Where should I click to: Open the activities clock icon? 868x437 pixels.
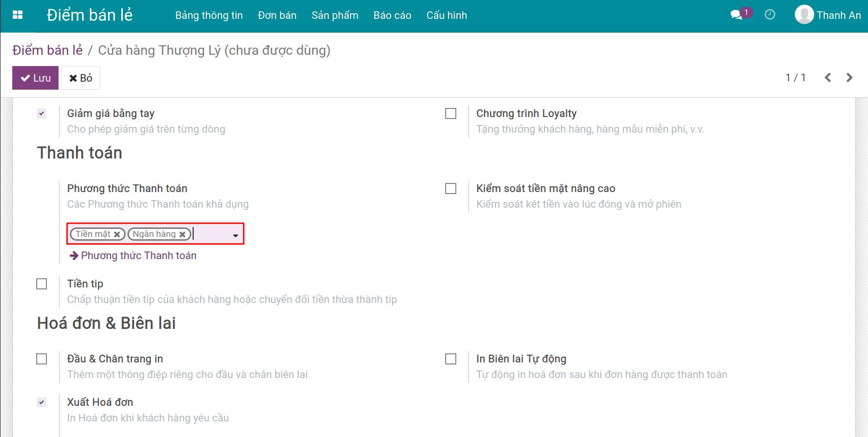[x=770, y=15]
